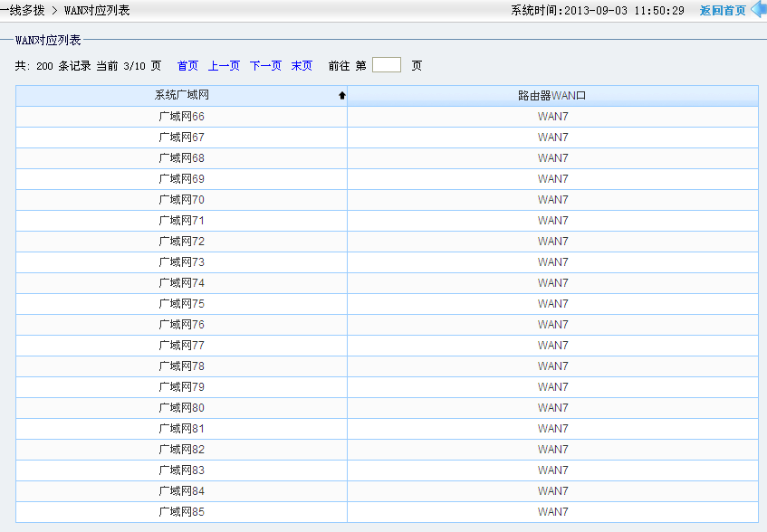
Task: Jump to last page via 末页
Action: click(302, 66)
